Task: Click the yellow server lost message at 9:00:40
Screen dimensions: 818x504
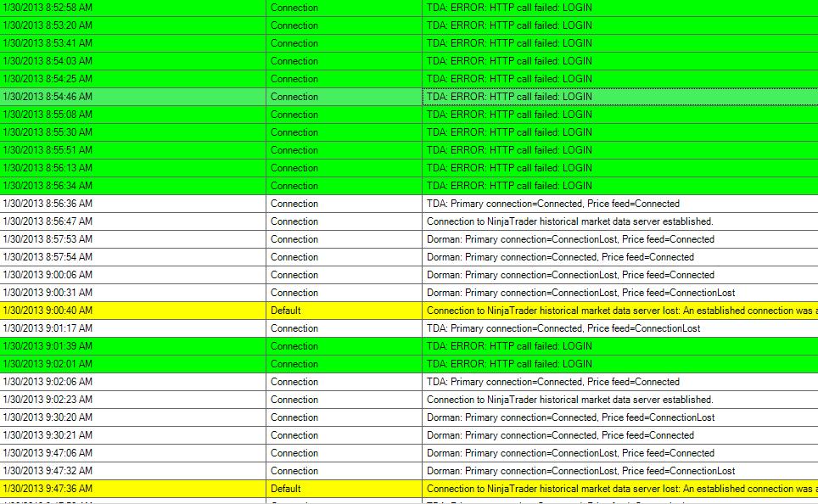Action: click(x=620, y=311)
